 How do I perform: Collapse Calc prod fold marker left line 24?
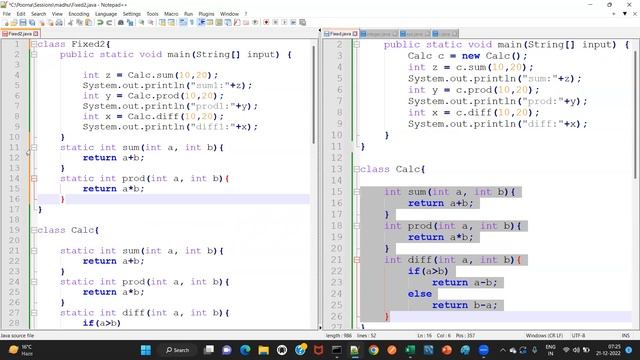click(34, 282)
